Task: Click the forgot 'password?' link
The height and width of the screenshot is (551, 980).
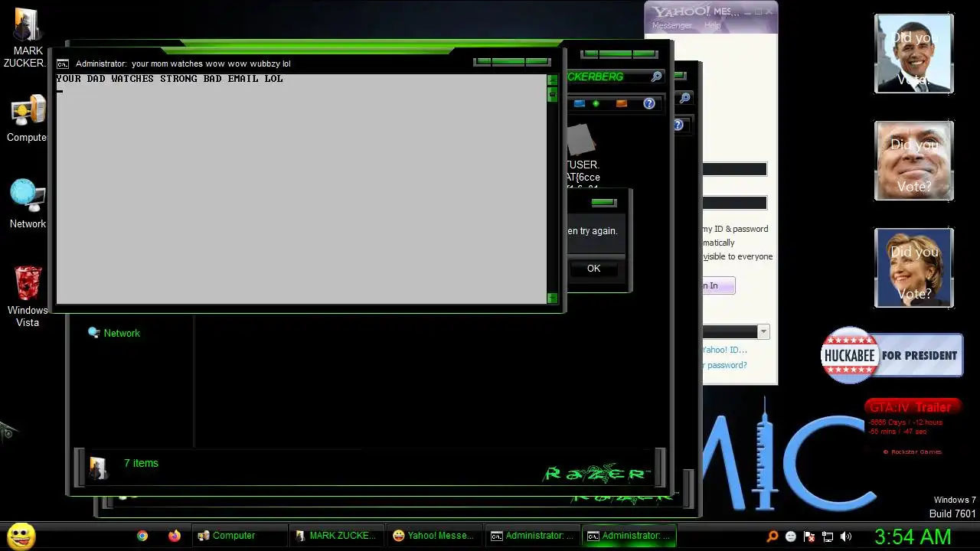Action: tap(724, 365)
